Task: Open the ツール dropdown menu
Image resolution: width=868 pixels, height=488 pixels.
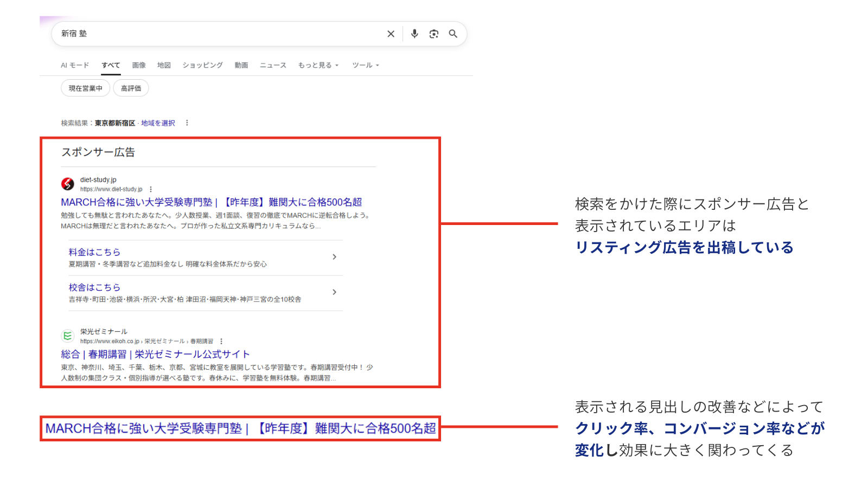Action: tap(365, 65)
